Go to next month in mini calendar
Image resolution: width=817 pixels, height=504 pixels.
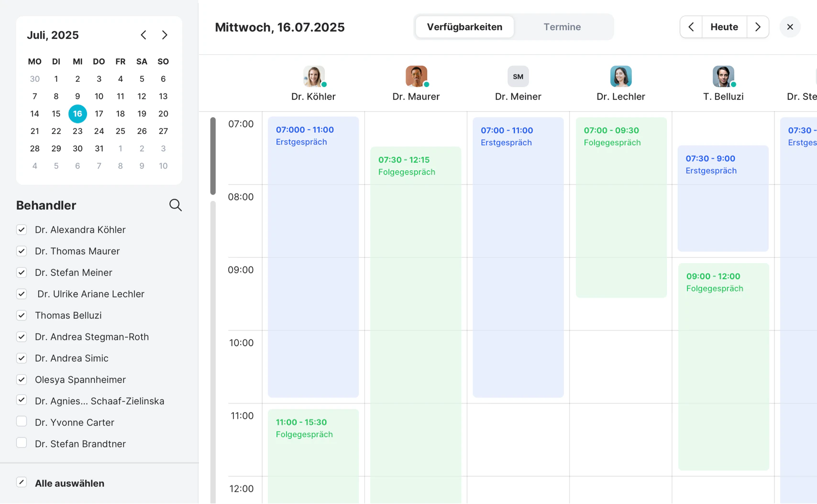coord(165,35)
